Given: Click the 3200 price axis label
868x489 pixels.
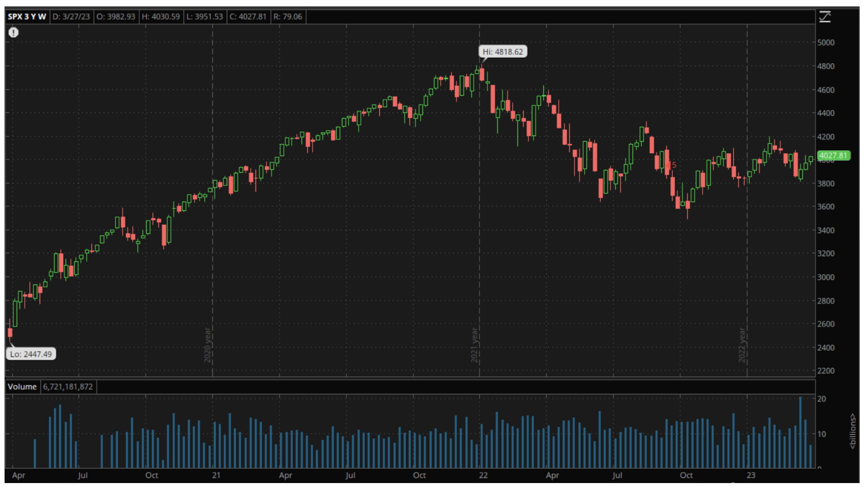Looking at the screenshot, I should pos(826,253).
